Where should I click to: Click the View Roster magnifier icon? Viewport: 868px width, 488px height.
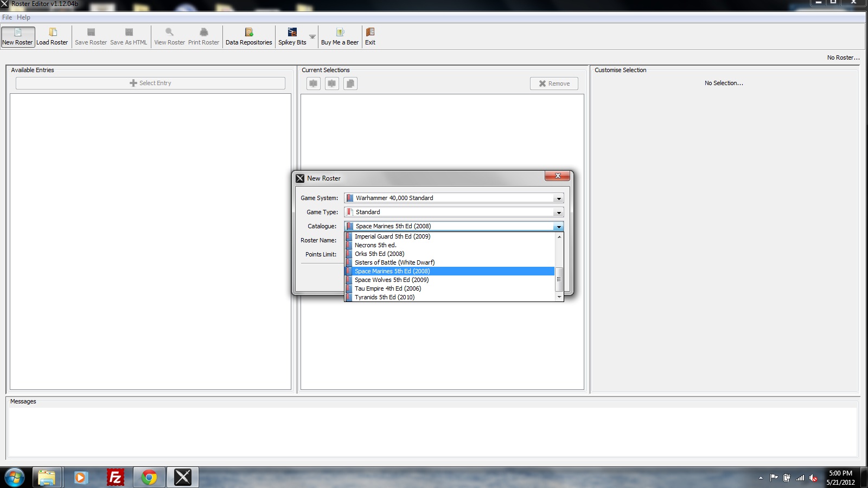[169, 32]
